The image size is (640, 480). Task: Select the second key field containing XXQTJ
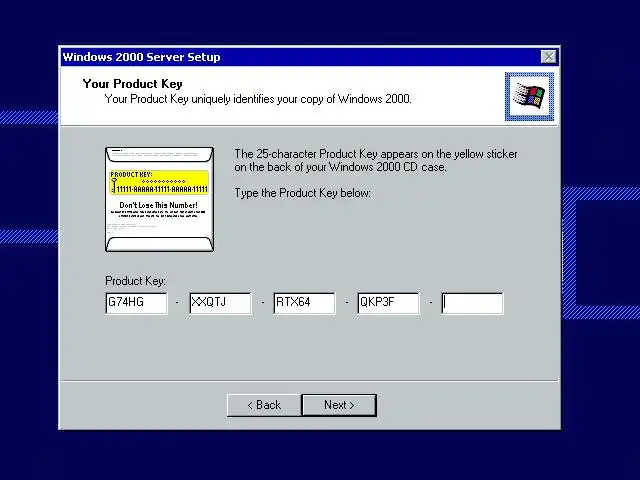click(x=220, y=303)
